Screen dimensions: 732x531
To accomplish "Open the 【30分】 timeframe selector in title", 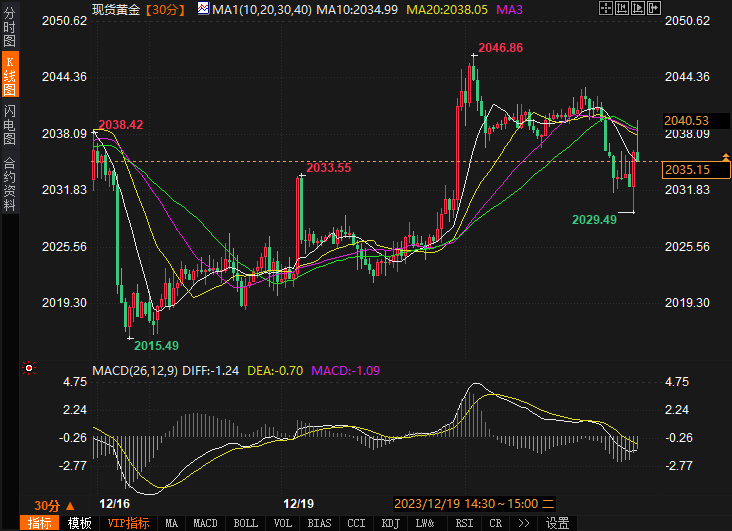I will 161,9.
